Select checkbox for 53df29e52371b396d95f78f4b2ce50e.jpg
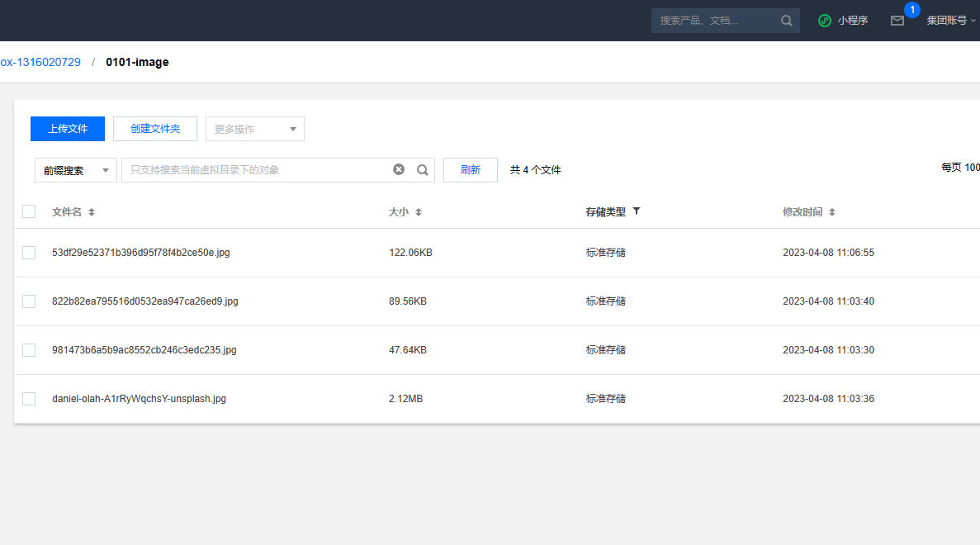 (29, 253)
